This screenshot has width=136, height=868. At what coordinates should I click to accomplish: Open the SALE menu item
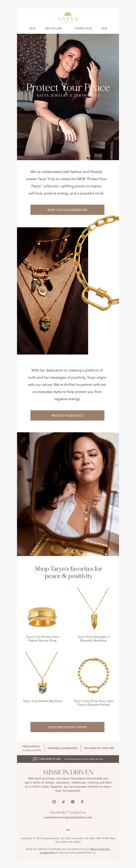pyautogui.click(x=104, y=28)
